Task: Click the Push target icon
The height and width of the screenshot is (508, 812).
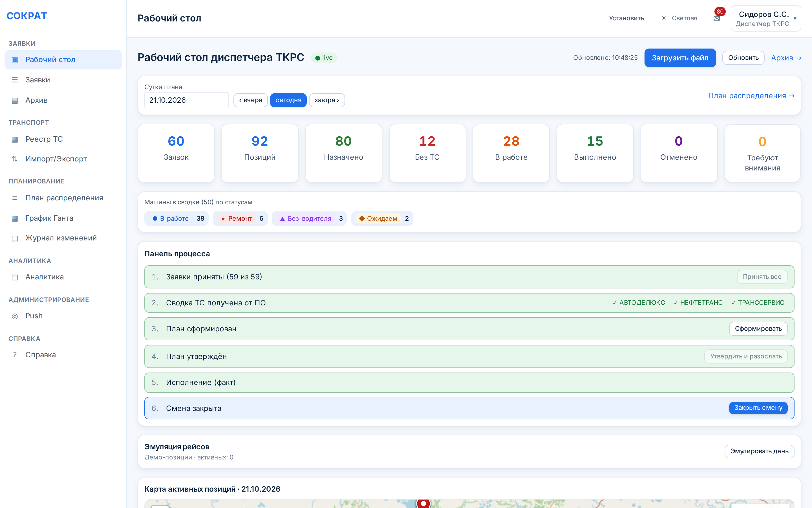Action: [15, 316]
